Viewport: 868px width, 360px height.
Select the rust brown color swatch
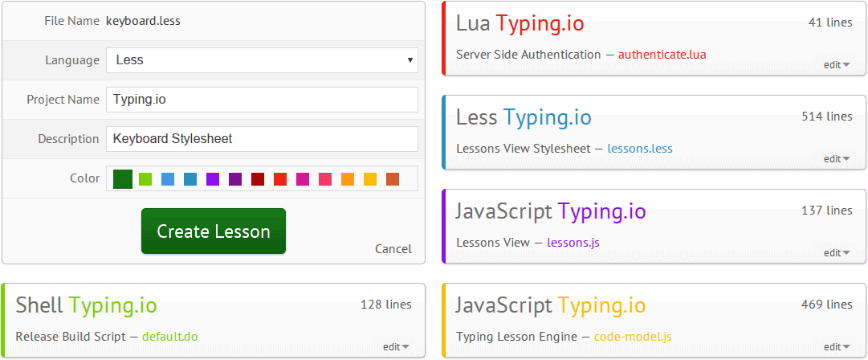(393, 179)
